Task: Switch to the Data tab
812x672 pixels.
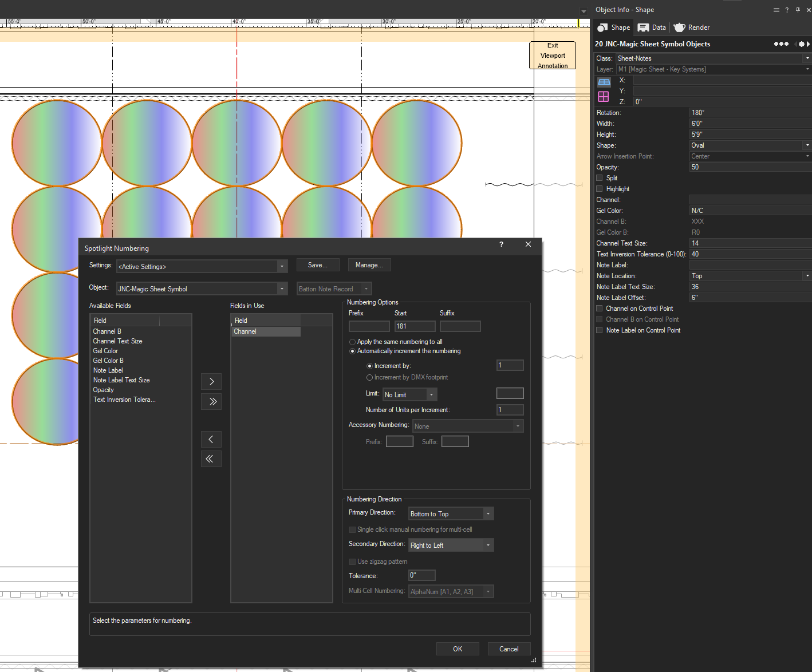Action: coord(652,27)
